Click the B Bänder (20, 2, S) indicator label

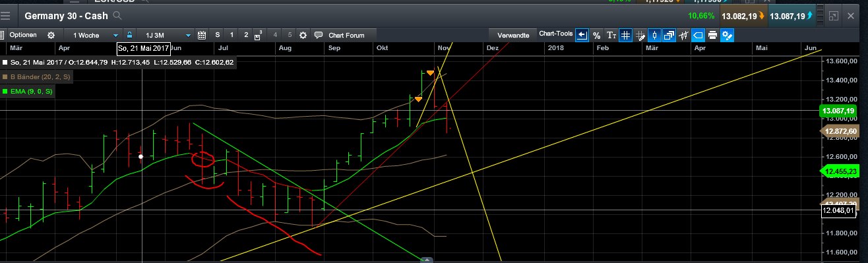pyautogui.click(x=40, y=77)
